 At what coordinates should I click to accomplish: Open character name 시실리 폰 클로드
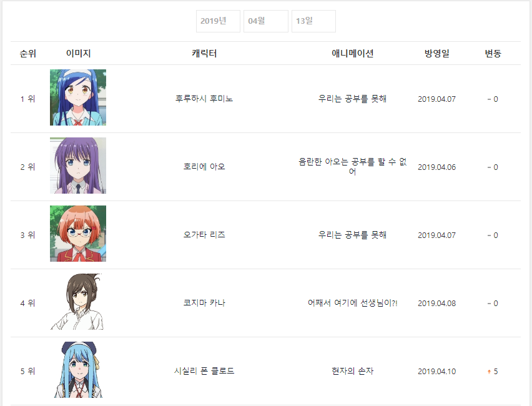[204, 371]
